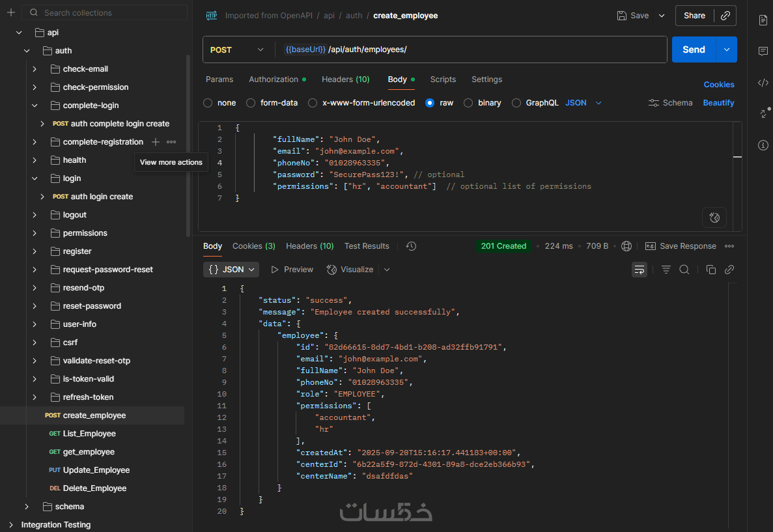Expand the schema folder in sidebar
The image size is (773, 532).
pos(27,507)
